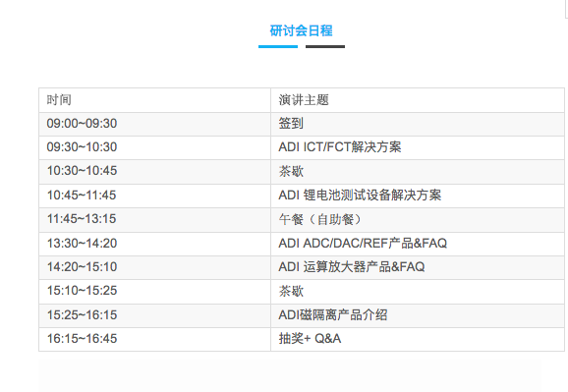Select the 13:30~14:20 time cell

point(154,244)
